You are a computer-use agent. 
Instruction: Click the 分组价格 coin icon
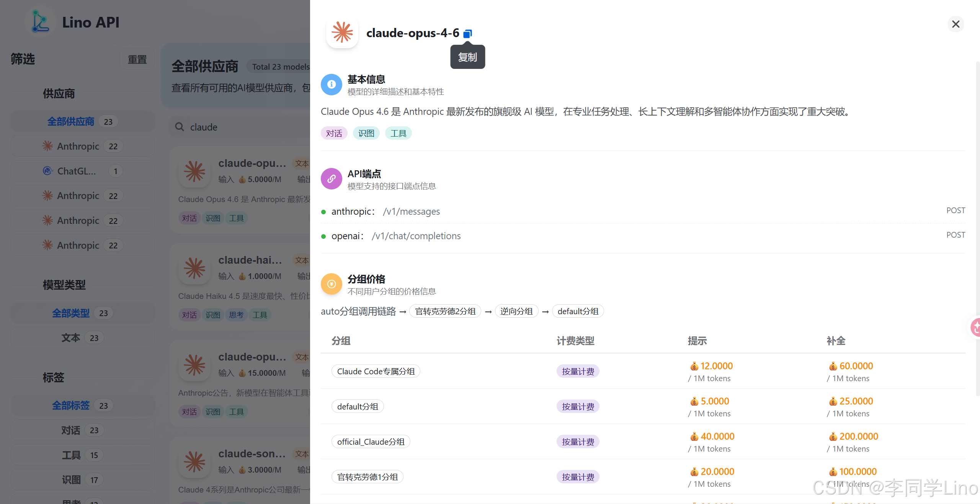[x=331, y=284]
